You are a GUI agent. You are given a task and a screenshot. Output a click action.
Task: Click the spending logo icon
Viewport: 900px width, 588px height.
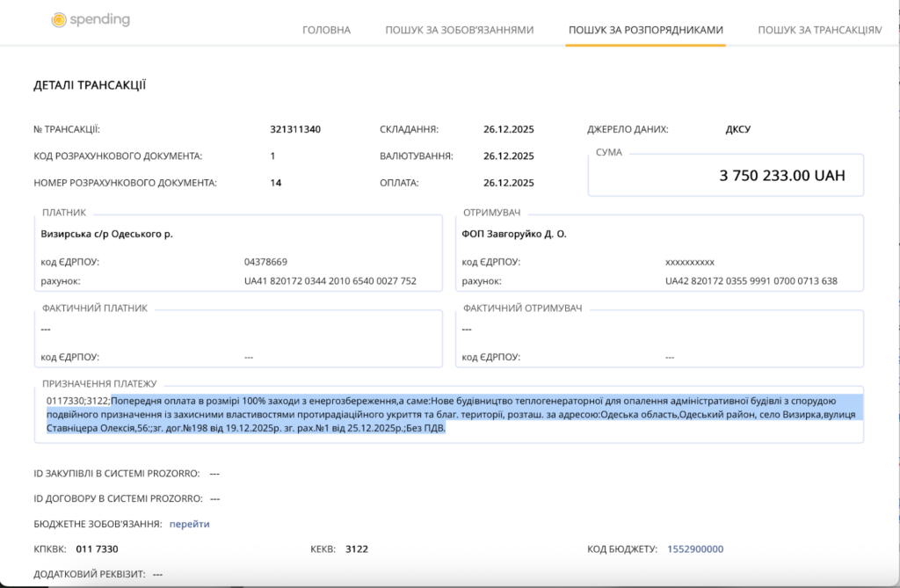pos(59,20)
